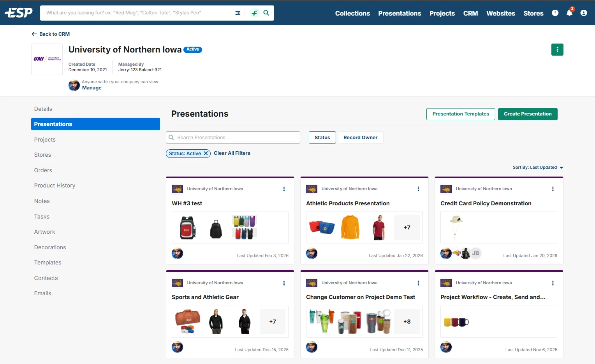Image resolution: width=595 pixels, height=364 pixels.
Task: Open the user account icon
Action: [584, 13]
